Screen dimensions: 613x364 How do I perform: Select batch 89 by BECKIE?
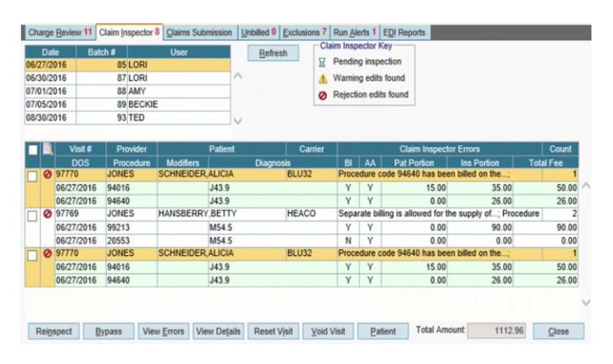click(128, 105)
